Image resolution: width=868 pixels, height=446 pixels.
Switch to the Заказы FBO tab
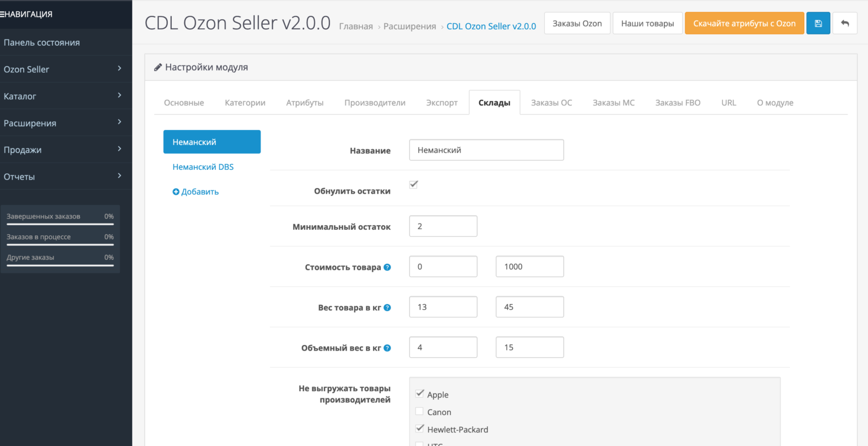point(678,103)
